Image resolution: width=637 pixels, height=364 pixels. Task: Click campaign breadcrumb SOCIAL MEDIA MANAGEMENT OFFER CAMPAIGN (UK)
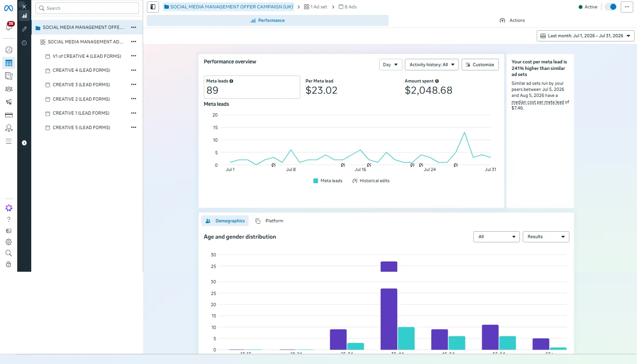click(228, 7)
